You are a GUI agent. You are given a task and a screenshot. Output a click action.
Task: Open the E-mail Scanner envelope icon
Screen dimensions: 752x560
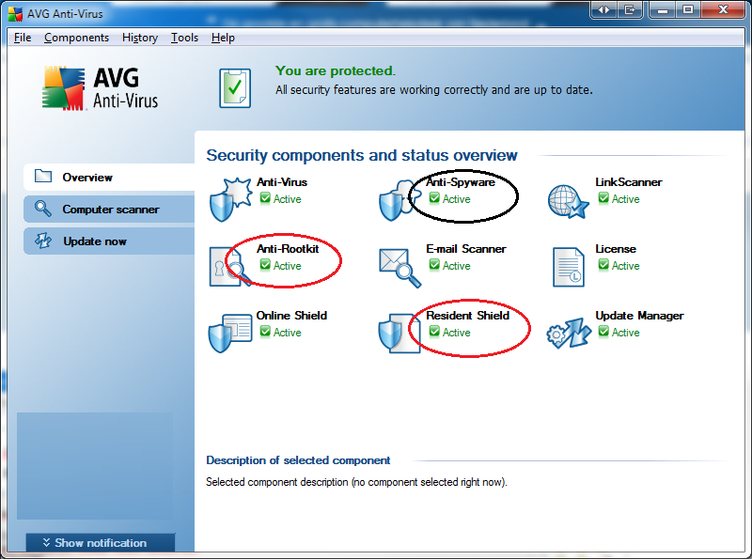400,268
